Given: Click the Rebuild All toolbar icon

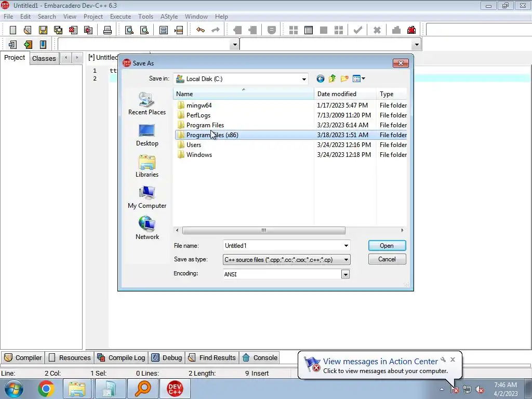Looking at the screenshot, I should pyautogui.click(x=339, y=30).
